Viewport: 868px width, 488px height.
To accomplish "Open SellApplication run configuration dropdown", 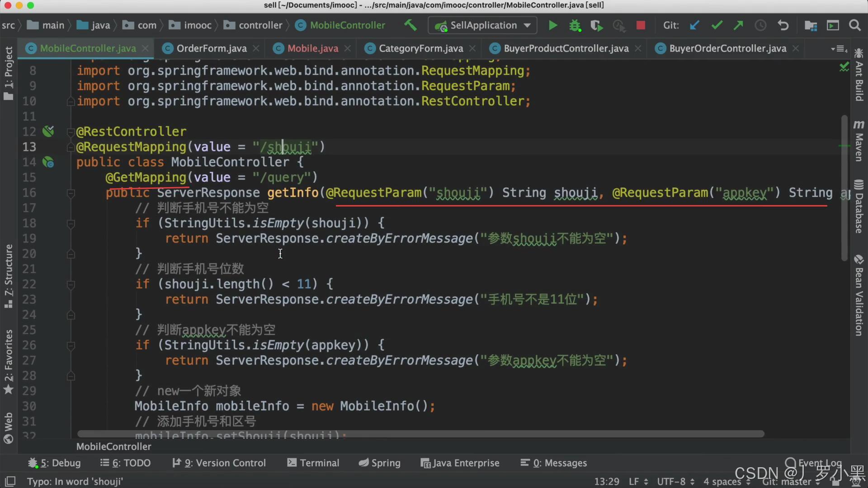I will [x=482, y=25].
